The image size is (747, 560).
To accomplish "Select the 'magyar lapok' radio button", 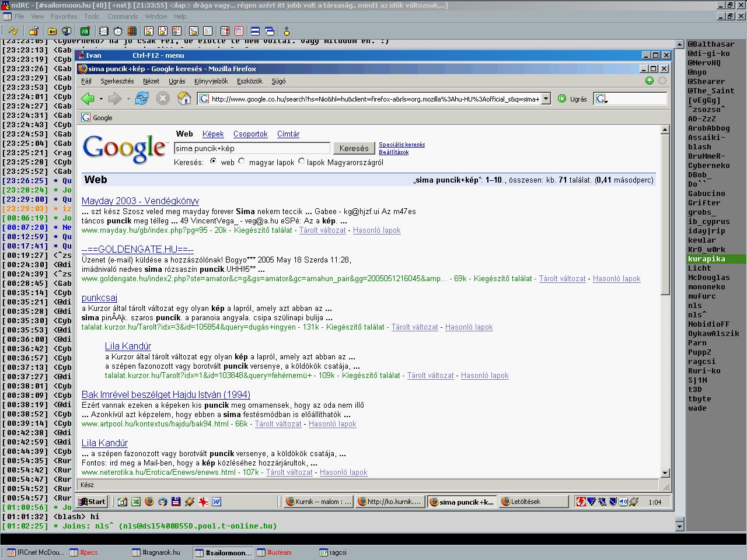I will [x=242, y=161].
